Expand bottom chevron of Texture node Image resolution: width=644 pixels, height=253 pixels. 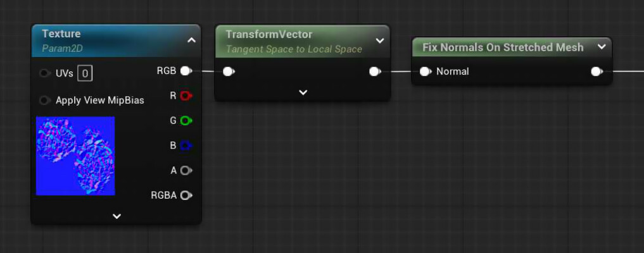coord(117,216)
